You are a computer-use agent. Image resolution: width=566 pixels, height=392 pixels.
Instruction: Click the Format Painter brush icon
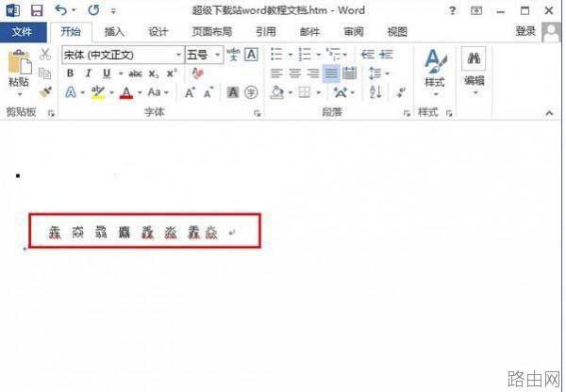coord(45,92)
